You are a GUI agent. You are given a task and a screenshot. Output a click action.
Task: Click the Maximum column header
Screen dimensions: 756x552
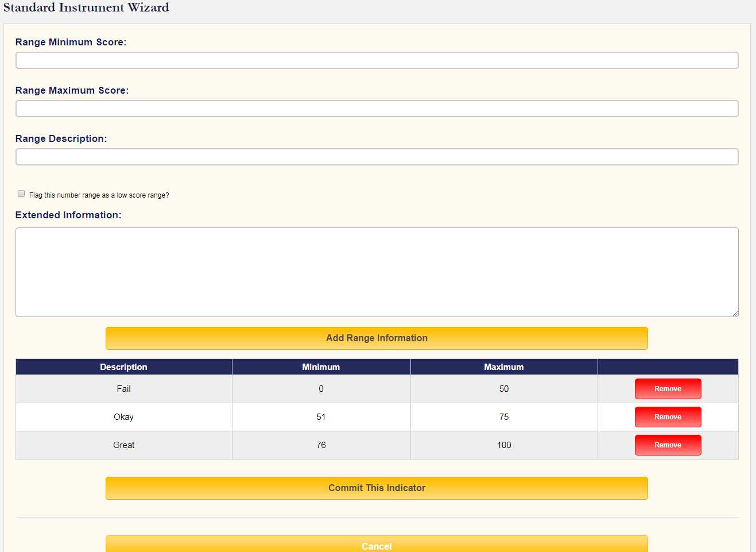pos(504,367)
